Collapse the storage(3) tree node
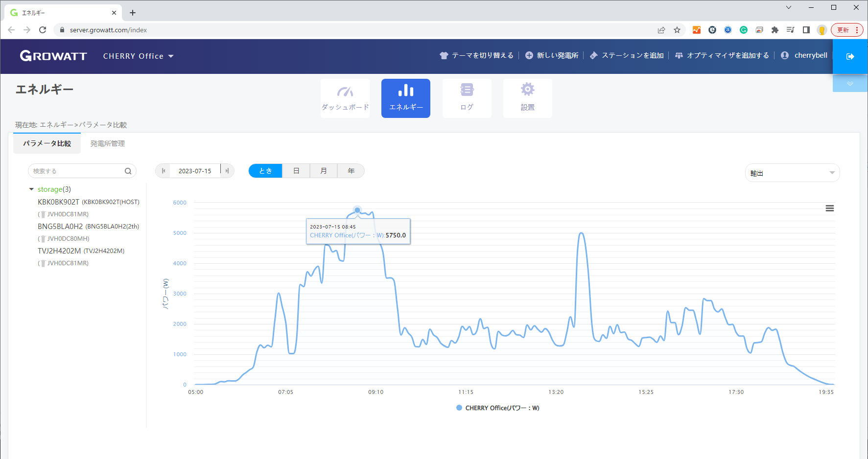This screenshot has width=868, height=459. (x=31, y=189)
